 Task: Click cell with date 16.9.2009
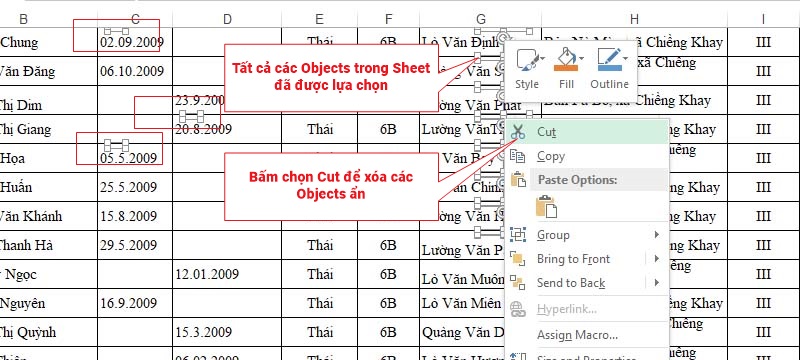click(x=135, y=303)
